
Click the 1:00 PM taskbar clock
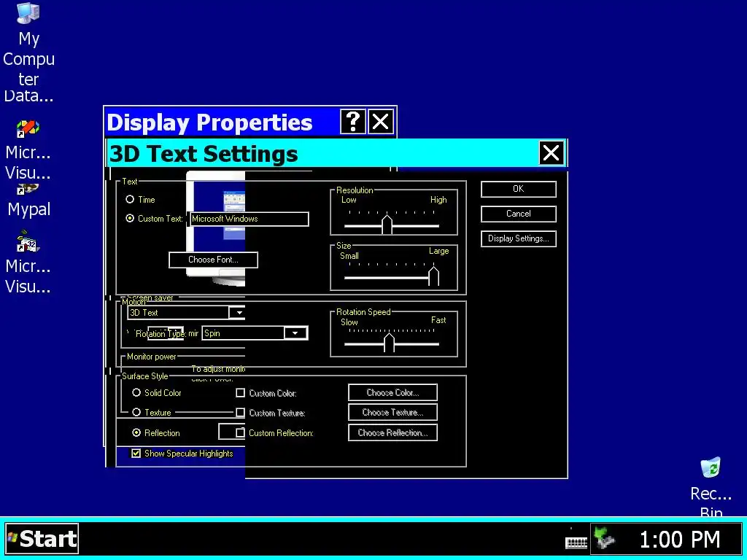click(679, 540)
